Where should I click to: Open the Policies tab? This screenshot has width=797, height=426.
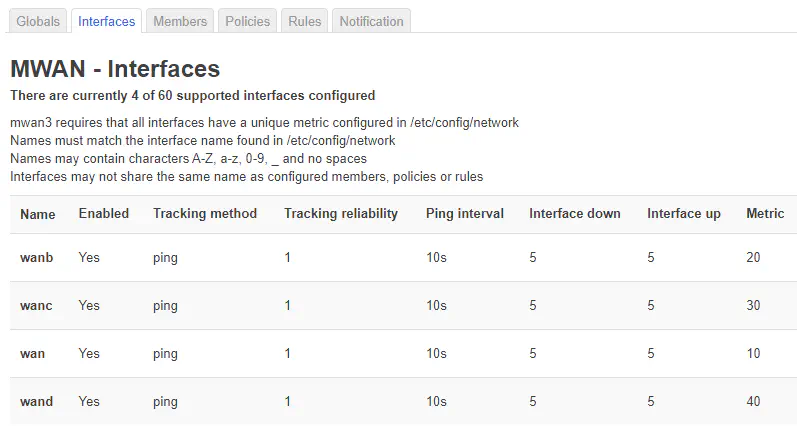point(247,21)
